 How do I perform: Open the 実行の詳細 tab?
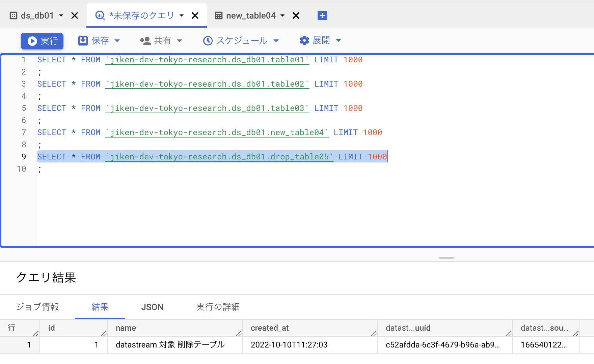coord(218,307)
